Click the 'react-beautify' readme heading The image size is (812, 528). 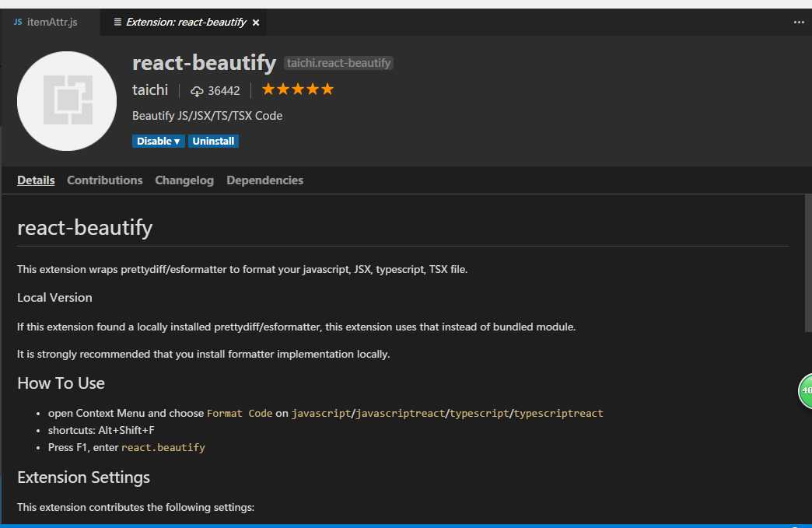pyautogui.click(x=85, y=227)
